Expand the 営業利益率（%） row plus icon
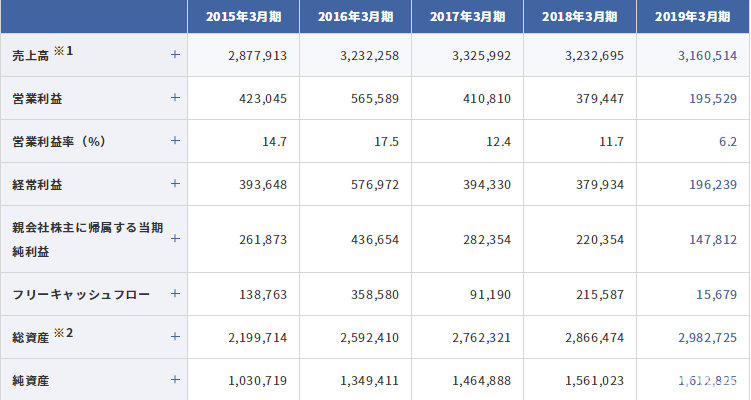 click(175, 141)
